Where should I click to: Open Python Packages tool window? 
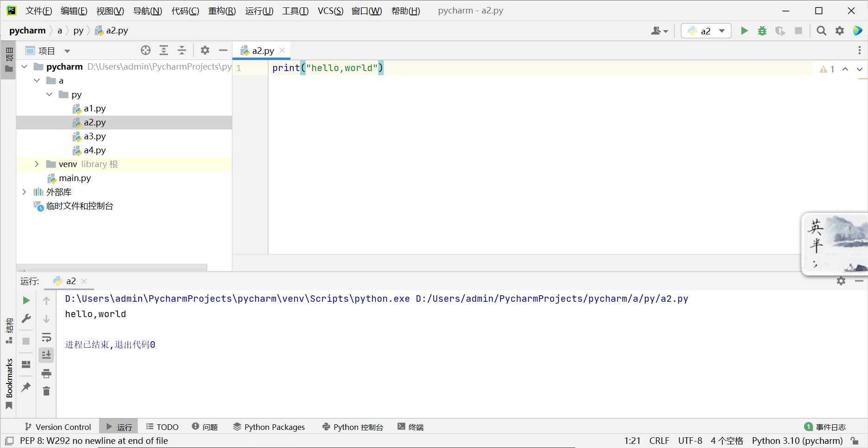[269, 427]
